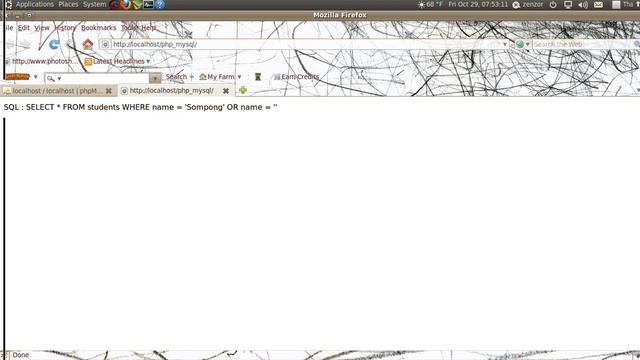Image resolution: width=640 pixels, height=360 pixels.
Task: Open the volume speaker indicator
Action: tap(583, 4)
